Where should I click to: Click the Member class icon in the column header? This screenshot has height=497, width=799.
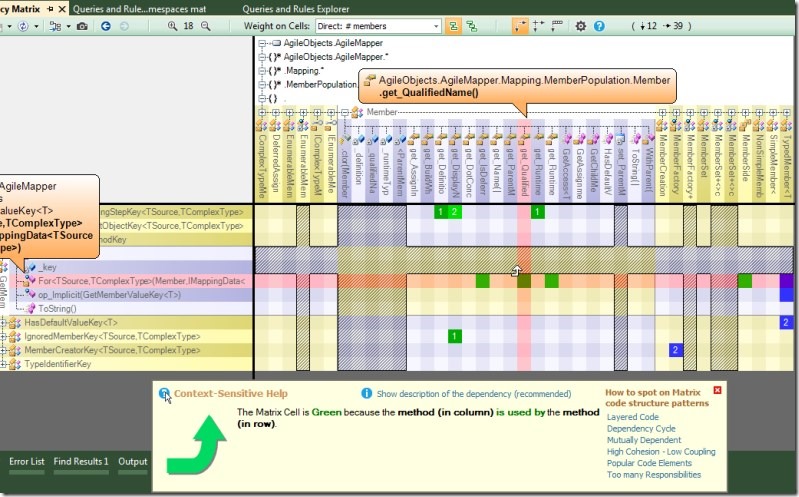pos(358,112)
